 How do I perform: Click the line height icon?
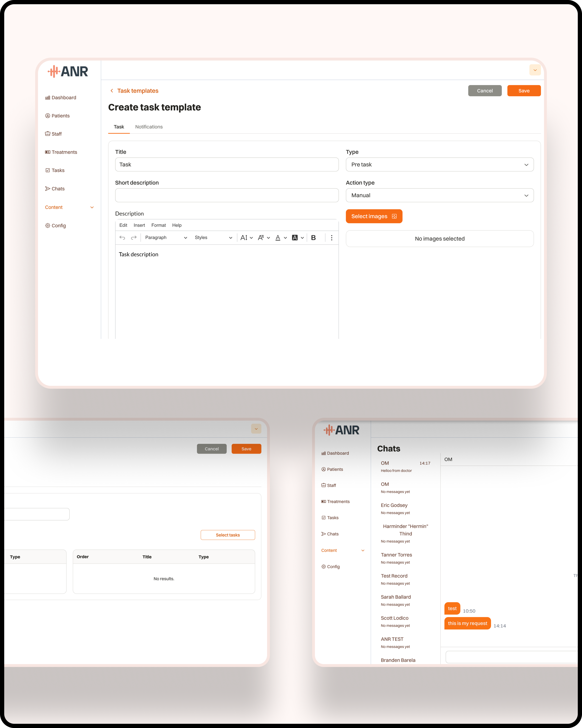pyautogui.click(x=260, y=238)
